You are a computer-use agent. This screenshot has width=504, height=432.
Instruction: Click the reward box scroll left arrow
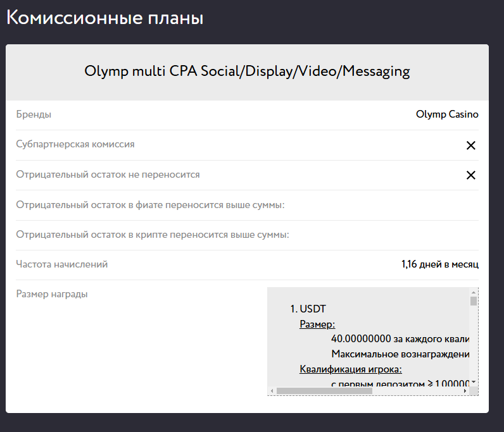(272, 391)
